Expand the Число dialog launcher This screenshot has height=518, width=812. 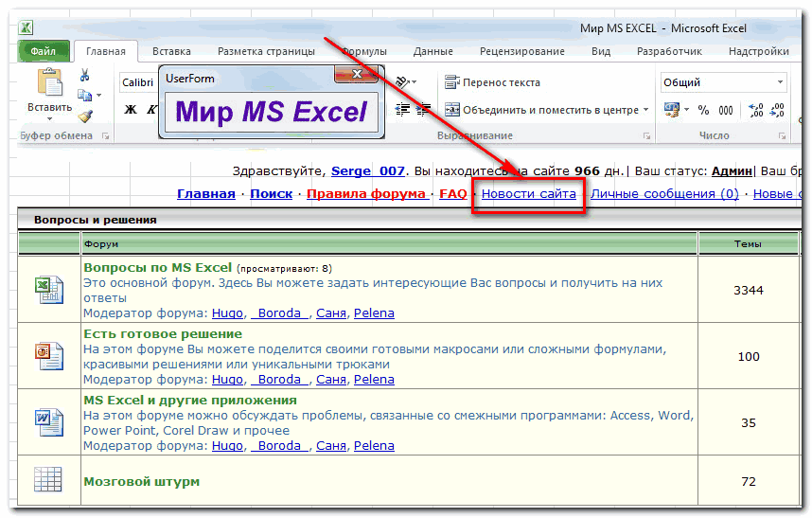tap(782, 136)
